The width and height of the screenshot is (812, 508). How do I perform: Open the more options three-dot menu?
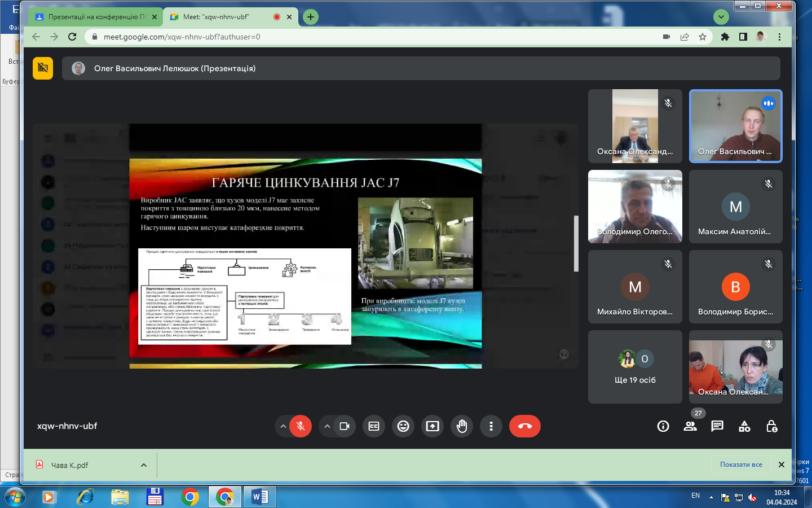point(491,426)
